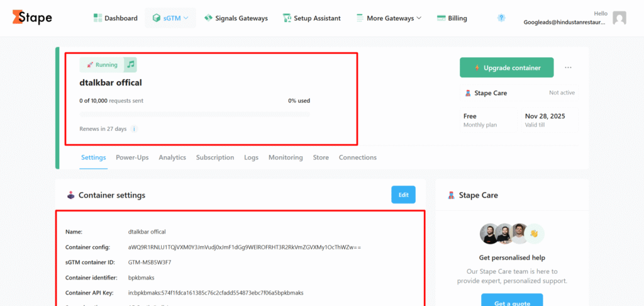Click the Stape logo
644x306 pixels.
[x=32, y=18]
